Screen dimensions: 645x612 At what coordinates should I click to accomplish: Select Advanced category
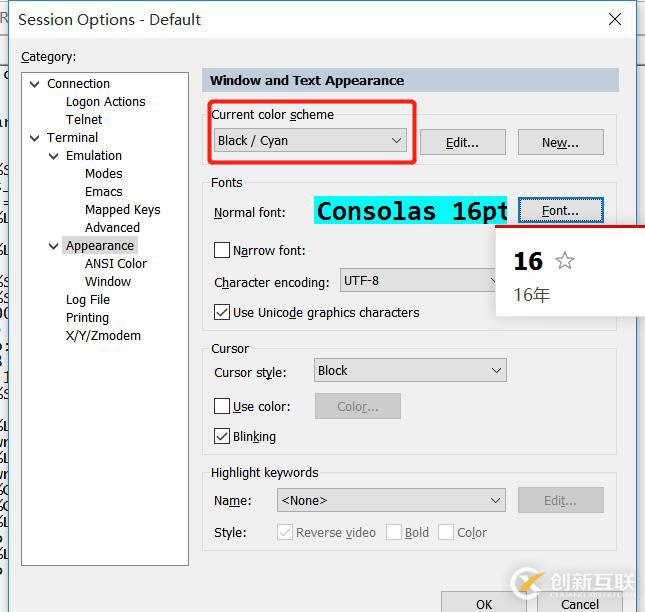pos(112,228)
